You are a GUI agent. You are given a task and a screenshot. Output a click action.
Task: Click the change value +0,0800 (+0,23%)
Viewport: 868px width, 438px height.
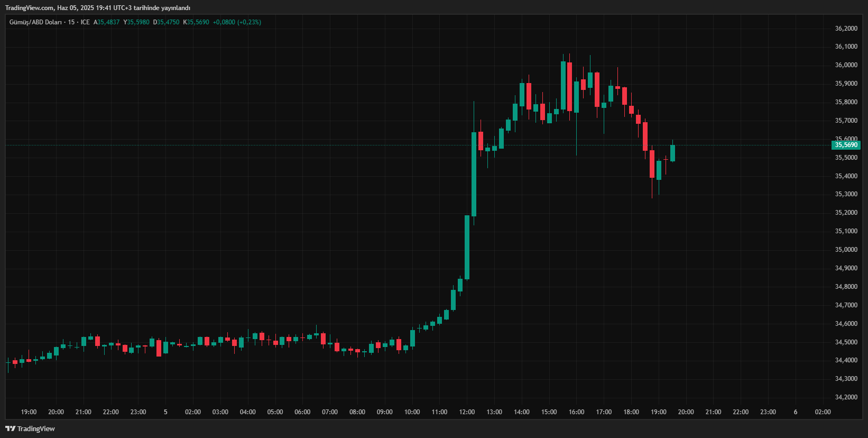click(237, 22)
